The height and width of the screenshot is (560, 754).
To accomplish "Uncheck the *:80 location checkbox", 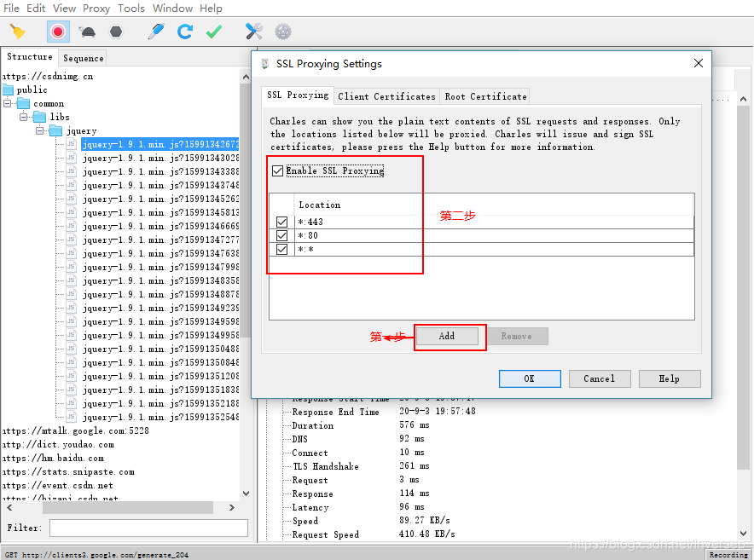I will pyautogui.click(x=281, y=235).
